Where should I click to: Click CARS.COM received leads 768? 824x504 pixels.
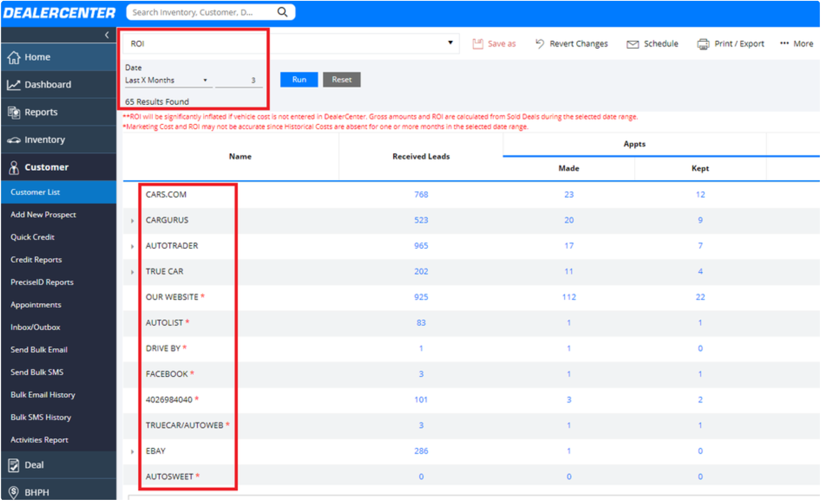pyautogui.click(x=421, y=195)
